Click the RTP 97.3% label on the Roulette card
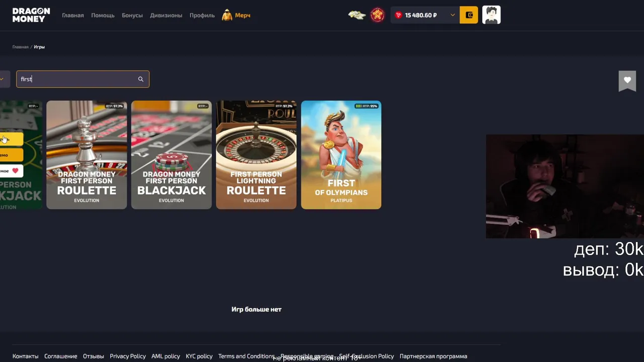 pyautogui.click(x=114, y=106)
